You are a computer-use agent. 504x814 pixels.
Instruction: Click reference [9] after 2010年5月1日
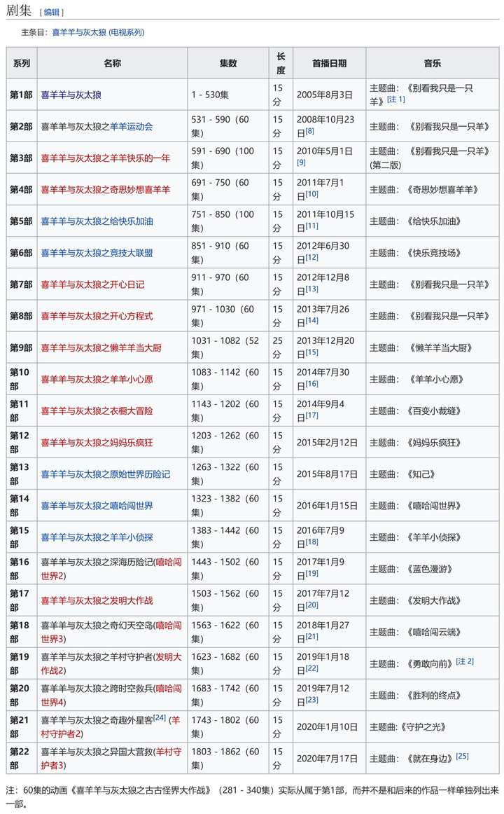pos(301,163)
